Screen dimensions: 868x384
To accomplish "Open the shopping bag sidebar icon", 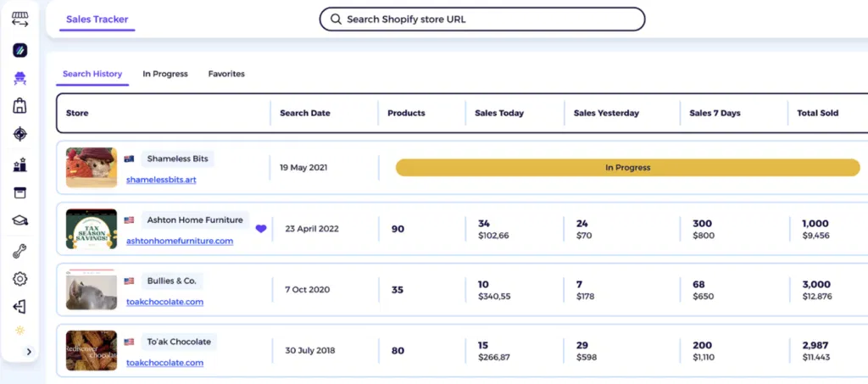I will point(20,105).
